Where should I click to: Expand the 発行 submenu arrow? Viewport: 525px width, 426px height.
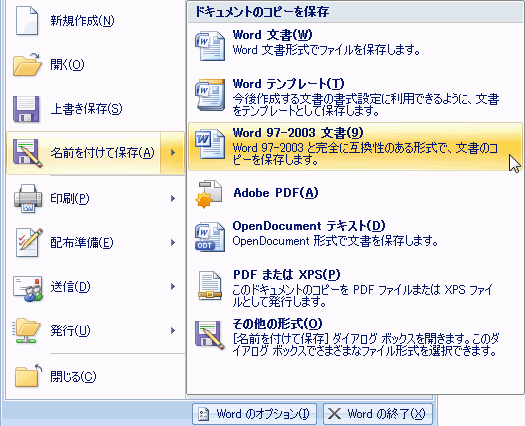pyautogui.click(x=173, y=331)
